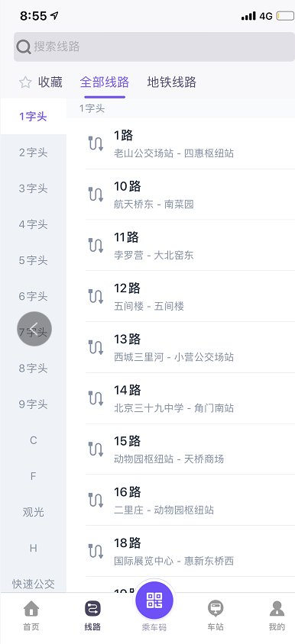Select the 2字头 category in sidebar
Viewport: 295px width, 644px height.
(x=34, y=153)
